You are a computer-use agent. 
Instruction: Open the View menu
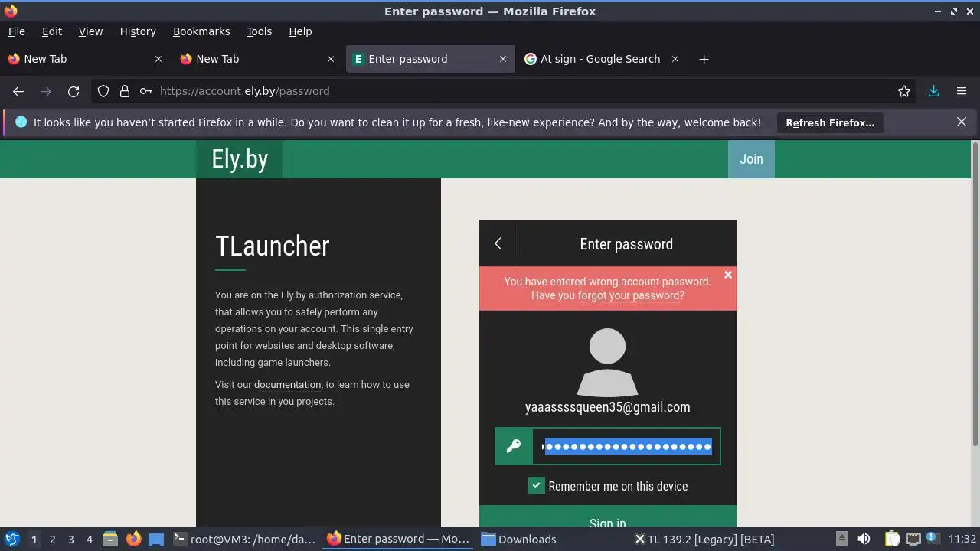[90, 31]
